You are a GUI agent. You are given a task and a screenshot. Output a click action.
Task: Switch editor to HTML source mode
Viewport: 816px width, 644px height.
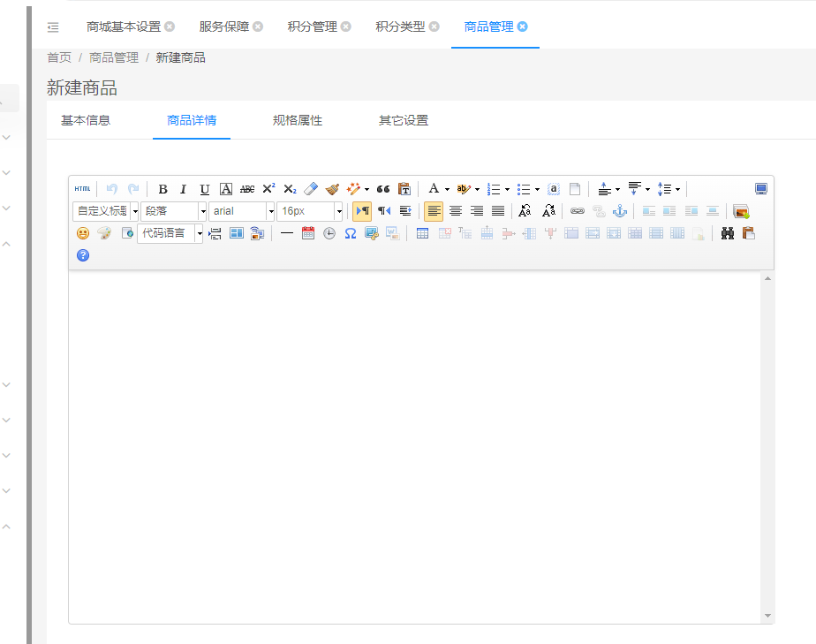tap(82, 189)
